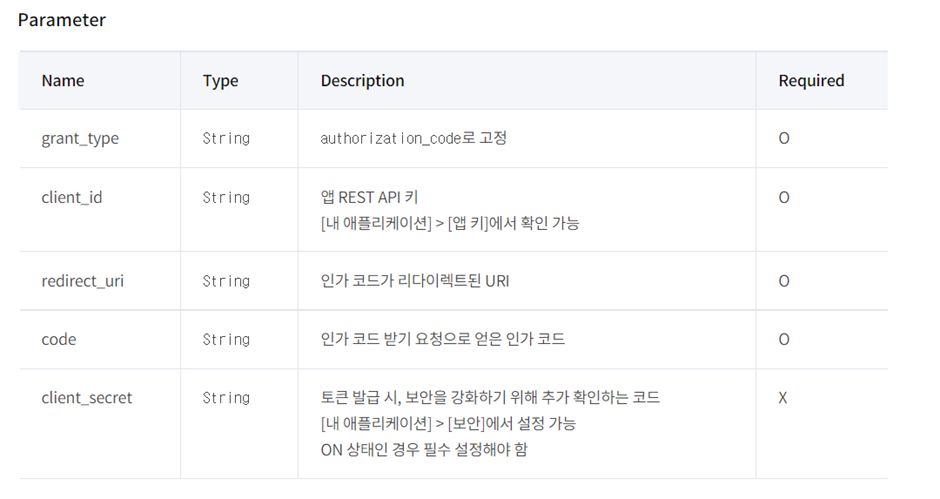
Task: Click the 인가 코드가 리다이렉트된 URI description
Action: point(415,281)
